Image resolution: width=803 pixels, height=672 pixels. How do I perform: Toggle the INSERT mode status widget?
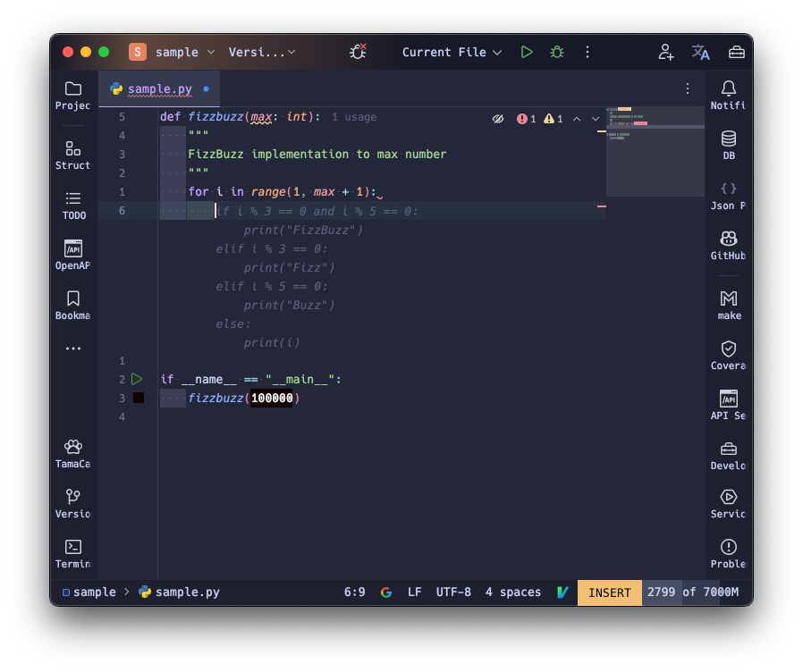(x=609, y=592)
